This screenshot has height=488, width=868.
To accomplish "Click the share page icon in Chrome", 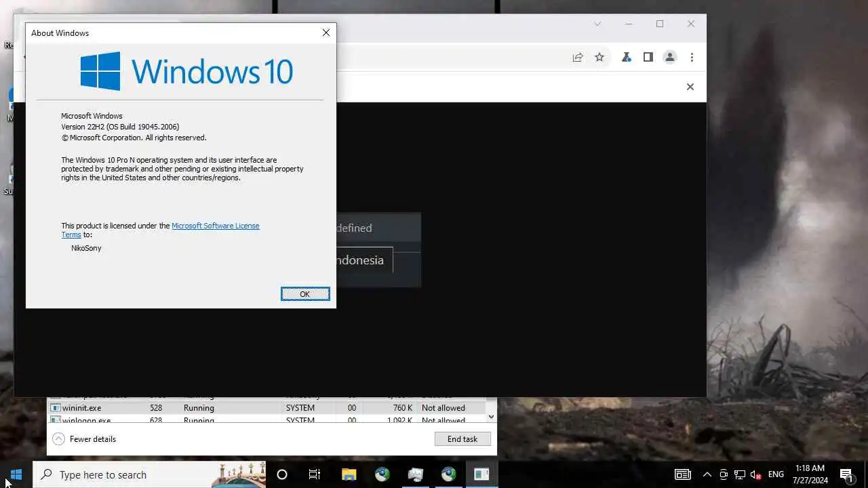I will pyautogui.click(x=578, y=58).
